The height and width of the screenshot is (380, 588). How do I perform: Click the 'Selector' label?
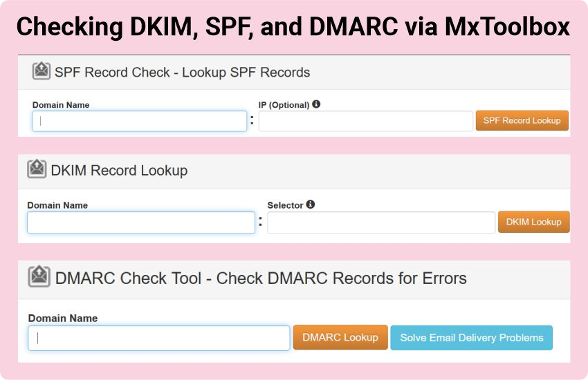click(285, 205)
